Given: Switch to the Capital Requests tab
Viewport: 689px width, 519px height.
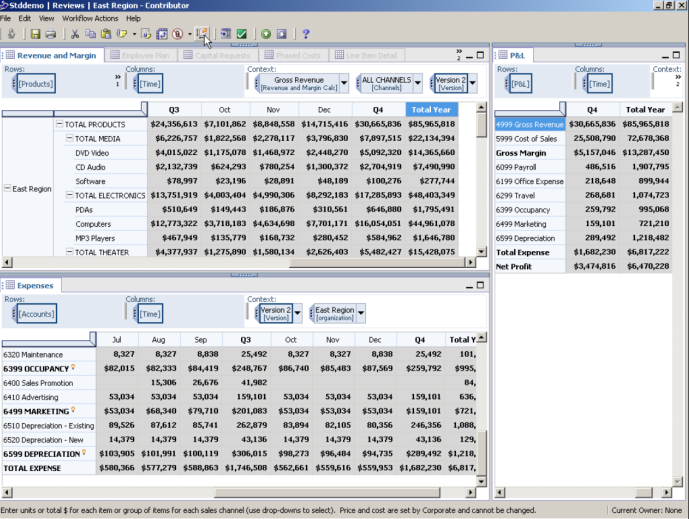Looking at the screenshot, I should [217, 55].
